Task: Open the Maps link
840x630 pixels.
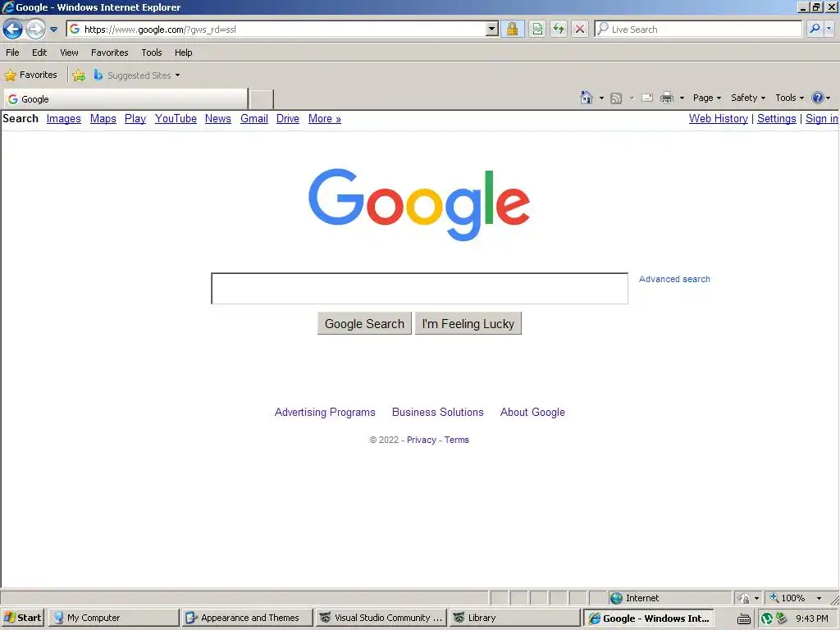Action: 103,118
